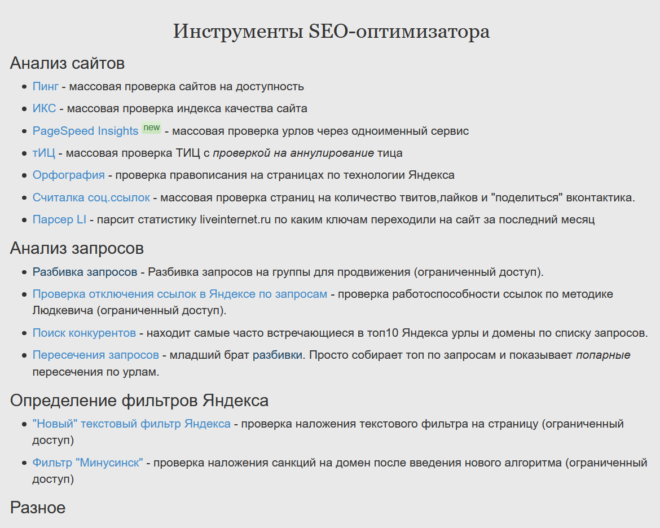
Task: Click the Пересечения запросов link
Action: point(95,355)
